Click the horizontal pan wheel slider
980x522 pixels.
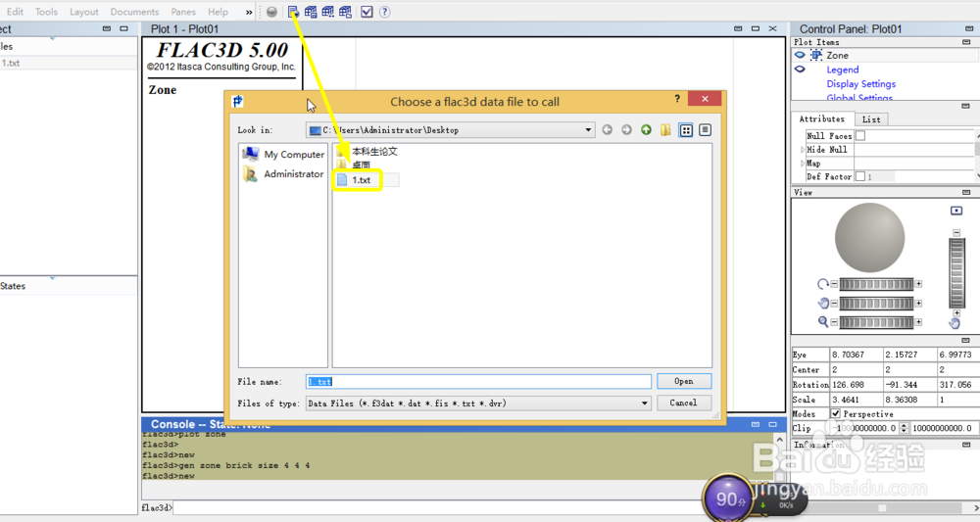pyautogui.click(x=876, y=304)
